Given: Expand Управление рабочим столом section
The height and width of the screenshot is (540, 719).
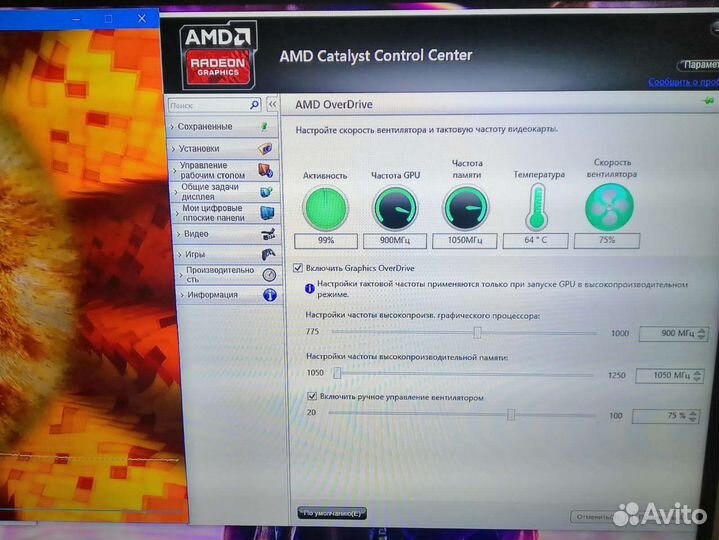Looking at the screenshot, I should click(x=224, y=170).
